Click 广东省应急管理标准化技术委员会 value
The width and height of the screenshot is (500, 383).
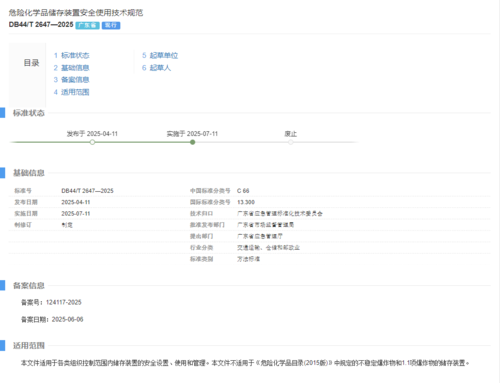[280, 213]
